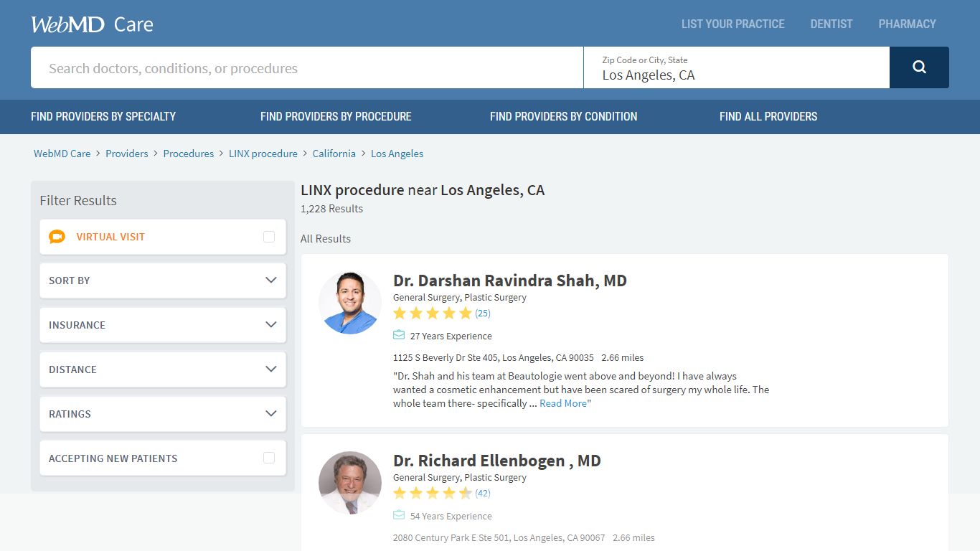The width and height of the screenshot is (980, 551).
Task: Click the 1125 S Beverly Dr address
Action: [x=494, y=357]
